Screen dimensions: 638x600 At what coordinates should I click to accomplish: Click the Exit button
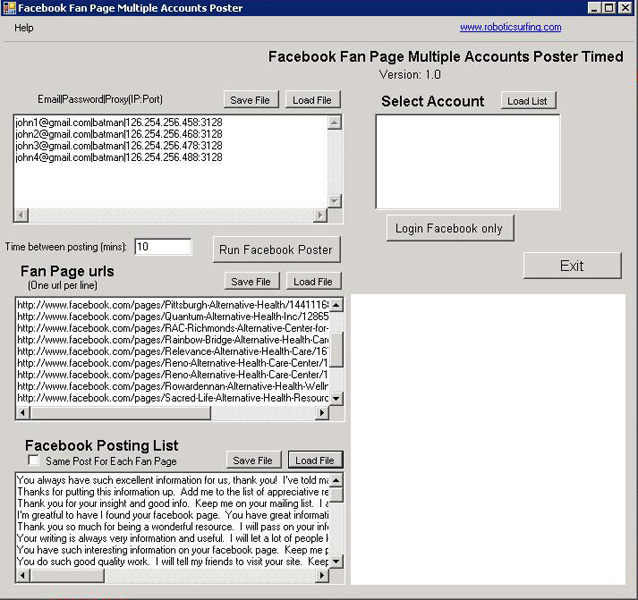point(572,266)
